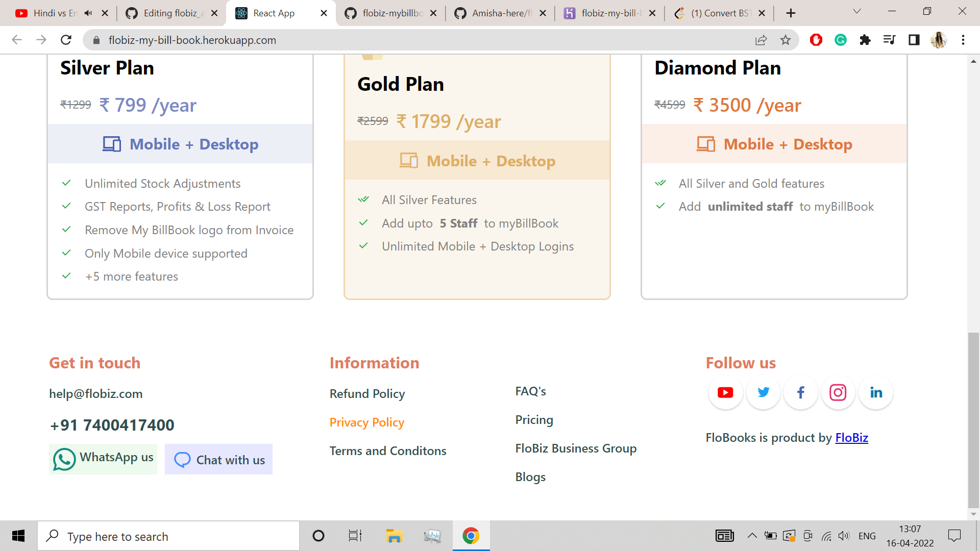The image size is (980, 551).
Task: Click the Windows taskbar search box
Action: click(x=168, y=536)
